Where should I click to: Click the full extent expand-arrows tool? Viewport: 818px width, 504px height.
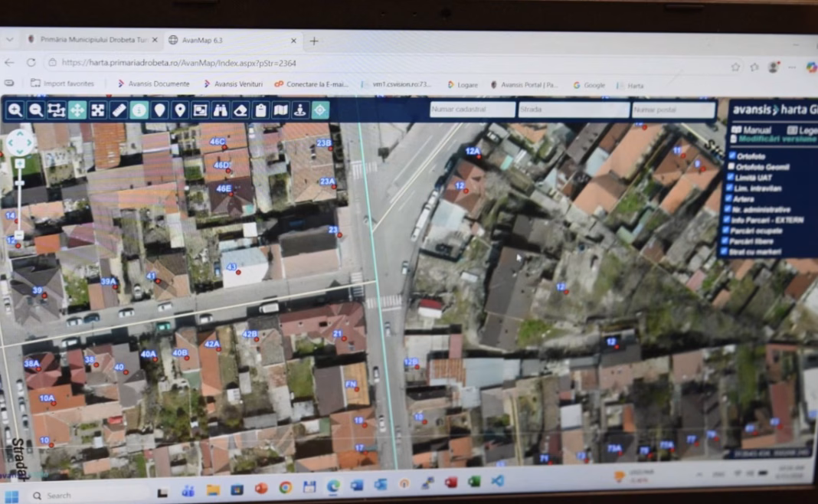(97, 110)
